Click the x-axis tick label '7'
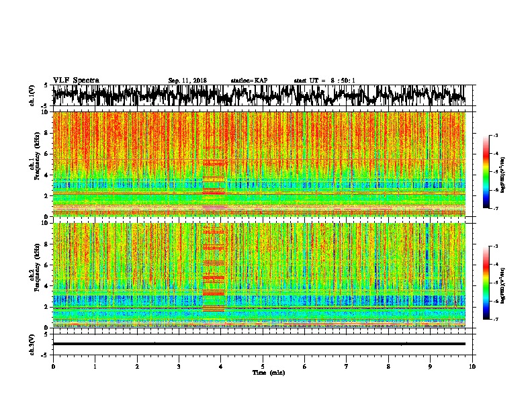Image resolution: width=532 pixels, height=411 pixels. (x=347, y=367)
